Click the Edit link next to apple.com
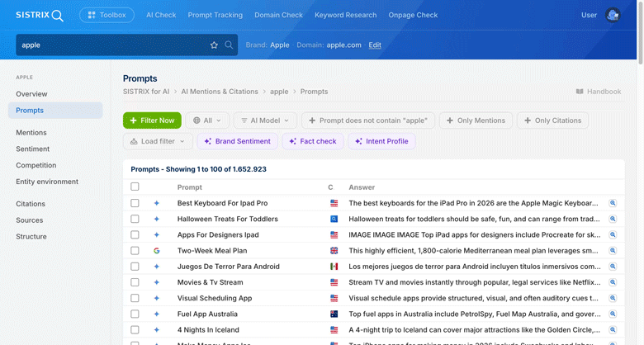The height and width of the screenshot is (345, 644). (x=375, y=45)
